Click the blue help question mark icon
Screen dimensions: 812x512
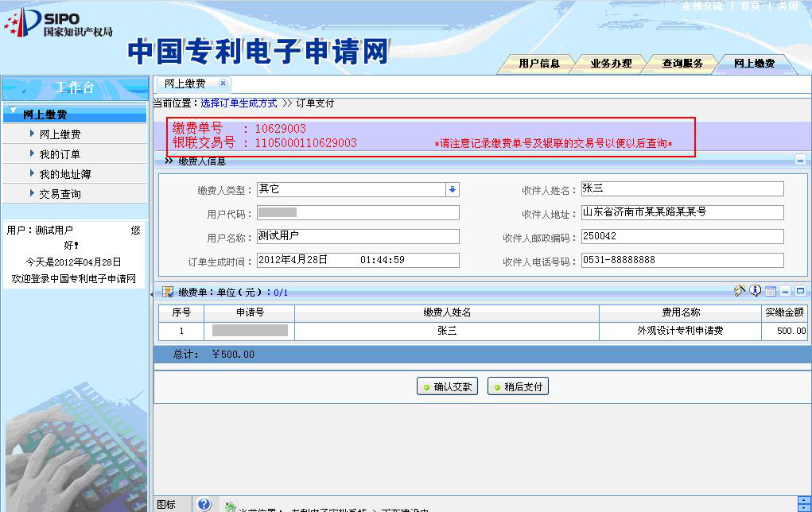tap(204, 505)
